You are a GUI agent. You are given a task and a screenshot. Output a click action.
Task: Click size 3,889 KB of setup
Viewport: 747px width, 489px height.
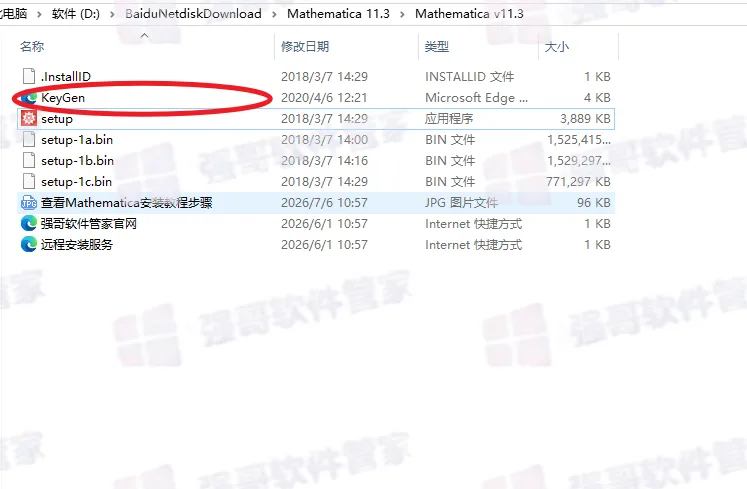point(585,119)
